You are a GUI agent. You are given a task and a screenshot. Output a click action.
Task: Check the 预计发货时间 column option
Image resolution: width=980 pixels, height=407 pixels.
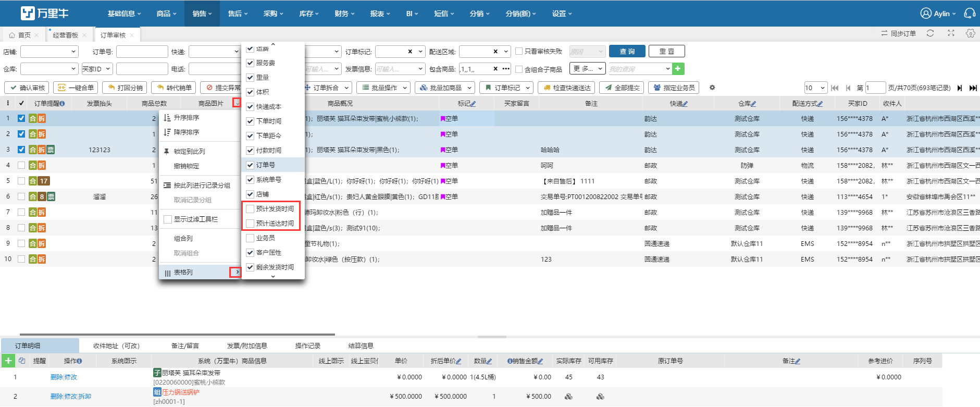coord(250,209)
